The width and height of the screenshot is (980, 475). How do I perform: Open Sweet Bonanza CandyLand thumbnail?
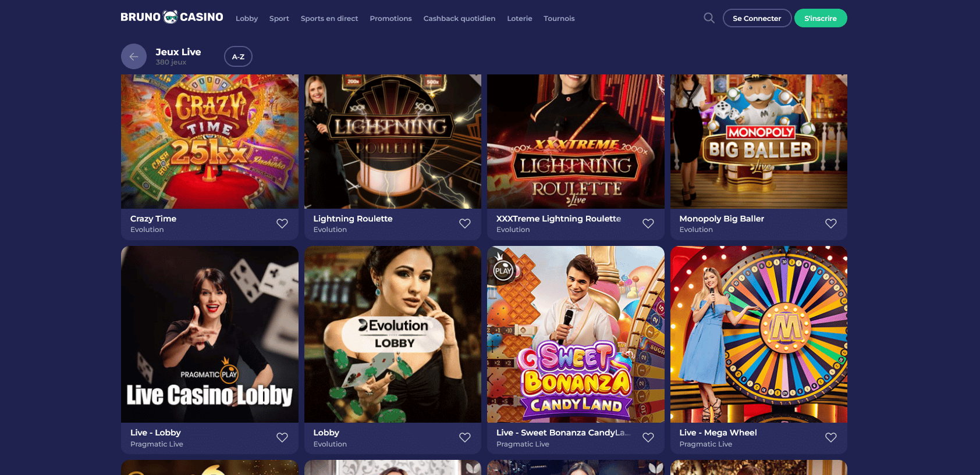point(576,334)
